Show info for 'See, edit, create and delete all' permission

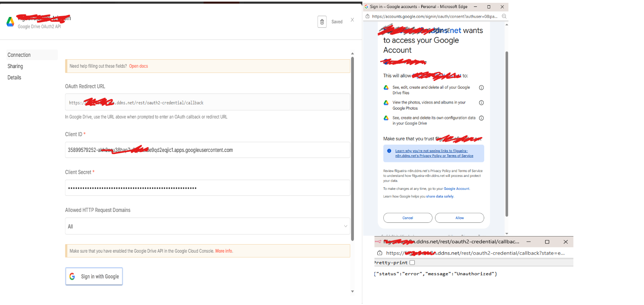(x=481, y=87)
